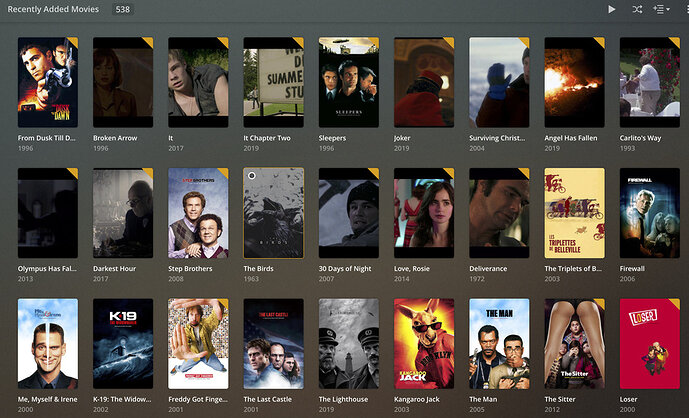
Task: Shuffle the recently added movies
Action: (x=637, y=9)
